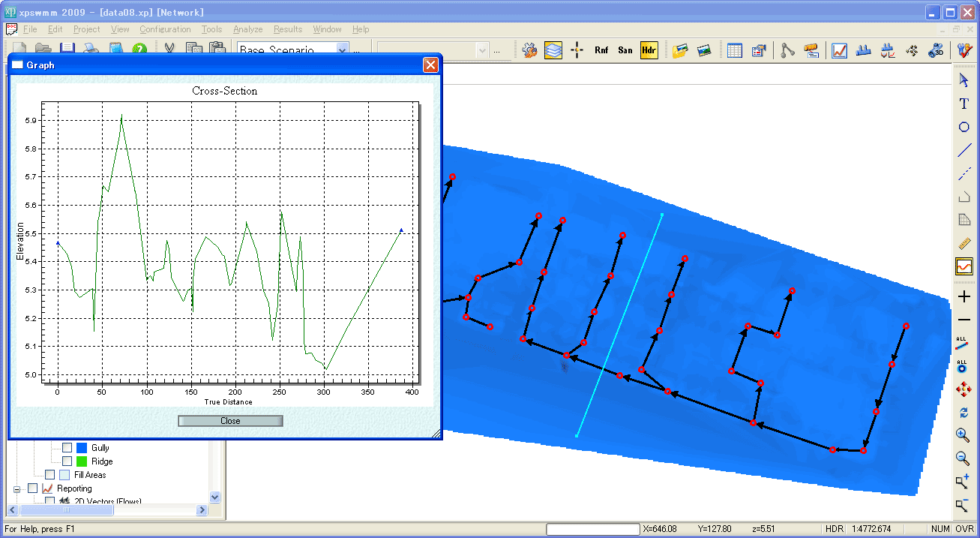This screenshot has height=538, width=980.
Task: Select the Node circle tool
Action: (x=964, y=127)
